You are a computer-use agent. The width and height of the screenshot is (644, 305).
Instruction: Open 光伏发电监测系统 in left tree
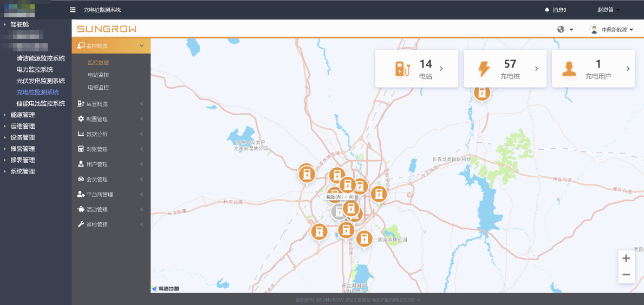pos(41,81)
